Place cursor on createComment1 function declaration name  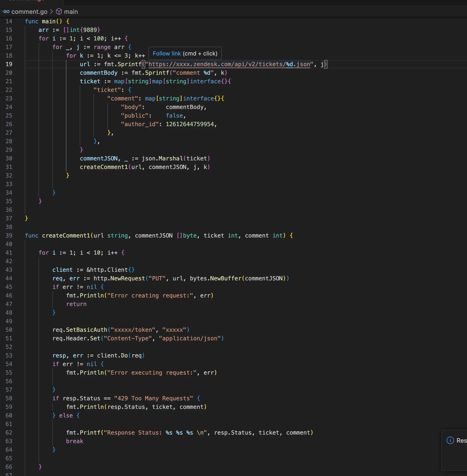point(66,236)
